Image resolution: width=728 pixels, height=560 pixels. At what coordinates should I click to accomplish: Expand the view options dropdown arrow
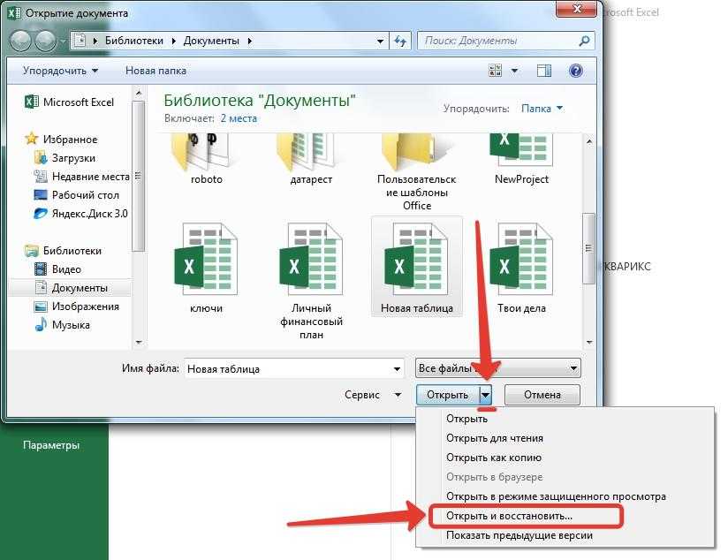(x=514, y=71)
